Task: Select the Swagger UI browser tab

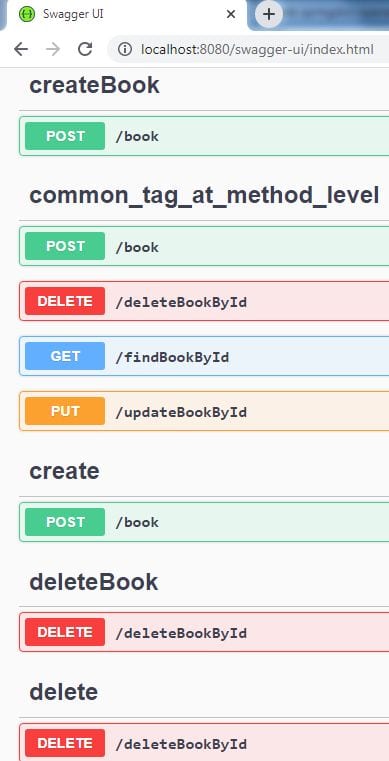Action: point(127,15)
